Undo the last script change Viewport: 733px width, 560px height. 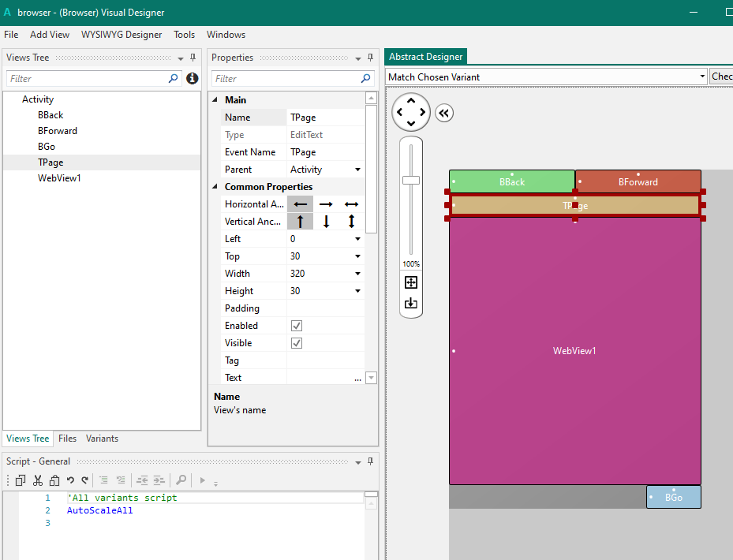(x=70, y=480)
